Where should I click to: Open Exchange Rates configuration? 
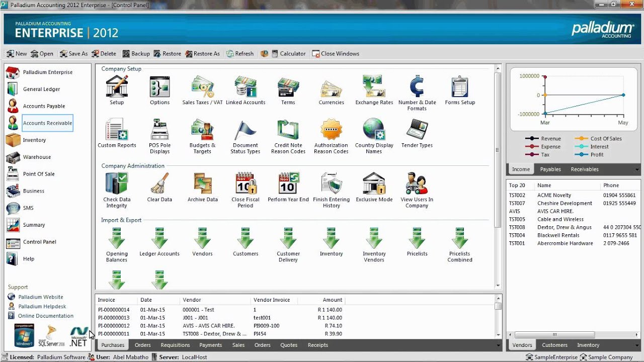click(x=373, y=88)
